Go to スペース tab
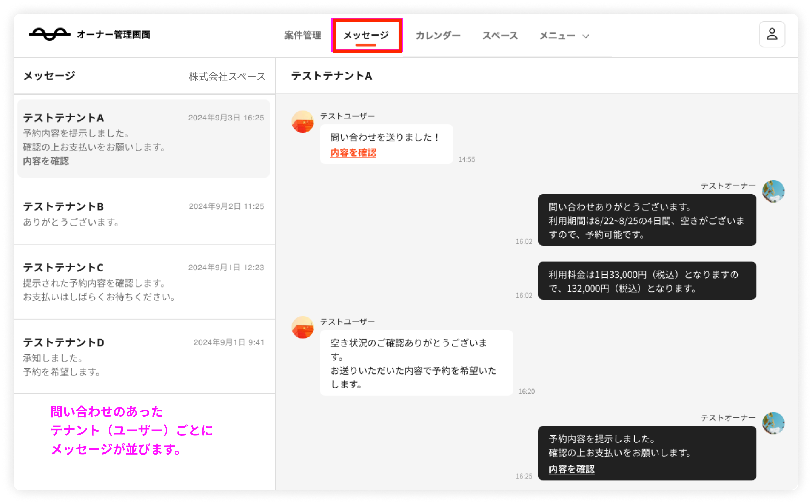 (x=500, y=36)
